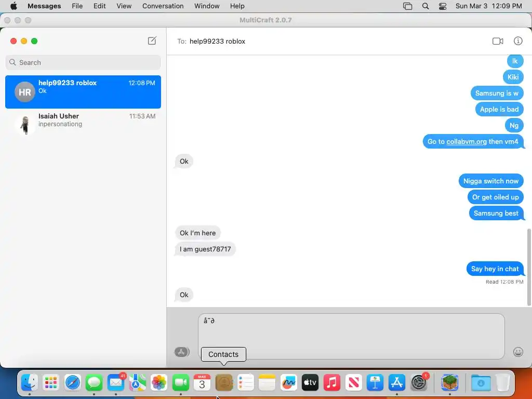532x399 pixels.
Task: Open Contacts from the Dock
Action: click(x=224, y=383)
